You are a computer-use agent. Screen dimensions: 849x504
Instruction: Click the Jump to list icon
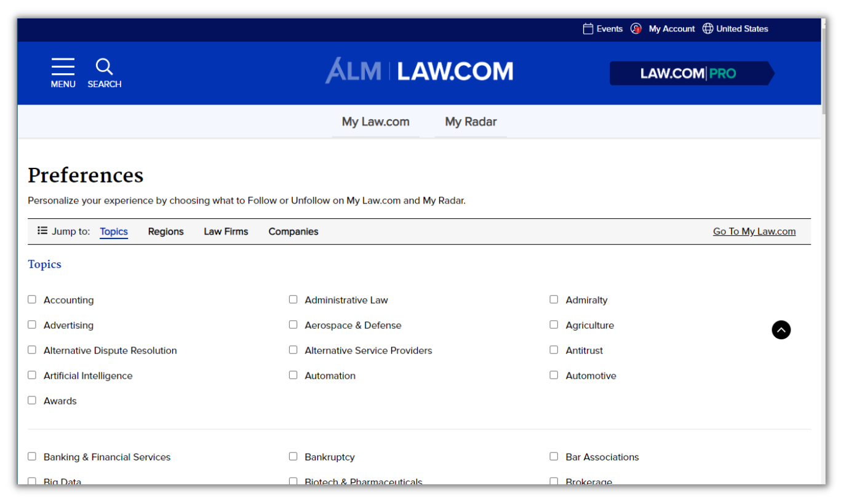pos(42,231)
